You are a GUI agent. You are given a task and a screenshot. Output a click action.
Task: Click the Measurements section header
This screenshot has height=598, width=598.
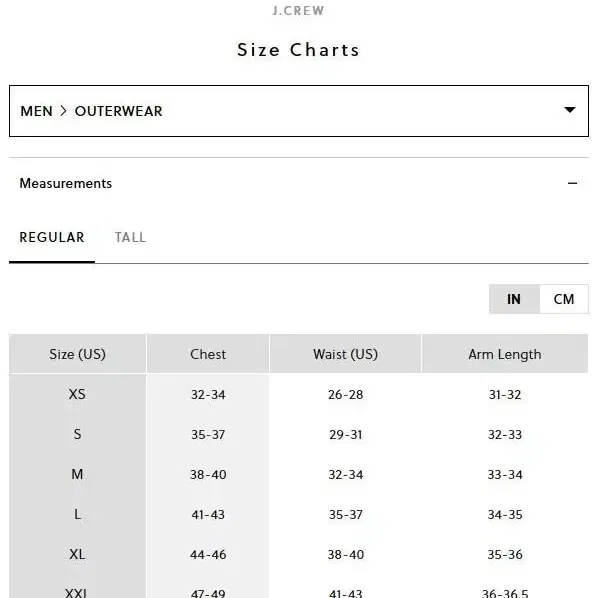[x=299, y=183]
